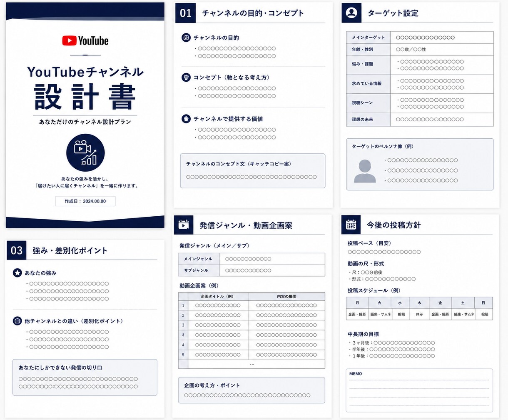
Task: Click the icon beside 他チャンネルとの違い
Action: coord(17,321)
